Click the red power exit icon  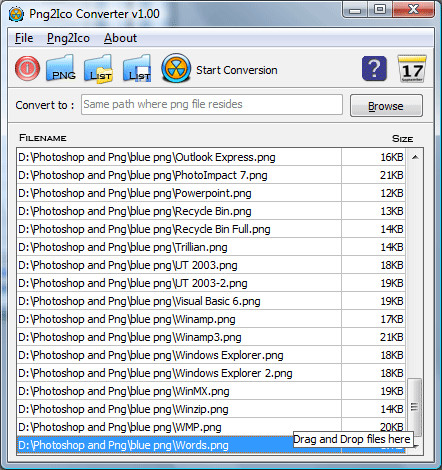27,69
